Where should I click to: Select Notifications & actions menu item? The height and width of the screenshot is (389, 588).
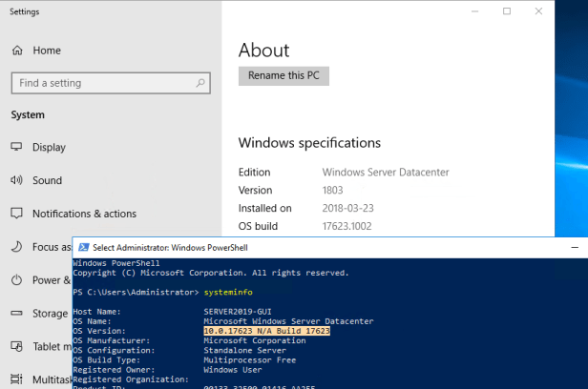(84, 214)
